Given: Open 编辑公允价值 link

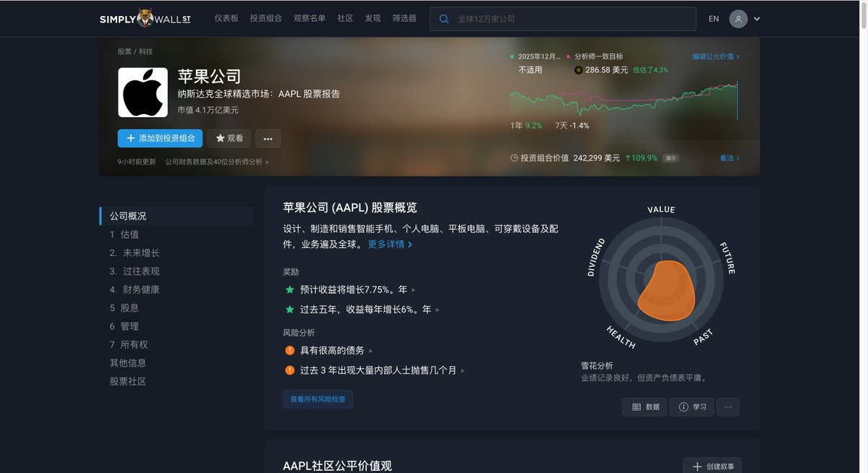Looking at the screenshot, I should 715,56.
